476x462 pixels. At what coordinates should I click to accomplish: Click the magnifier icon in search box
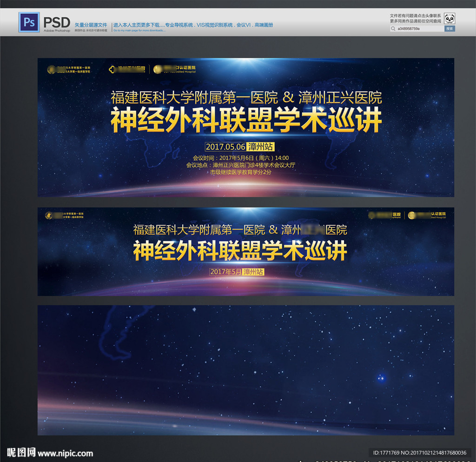tap(393, 28)
